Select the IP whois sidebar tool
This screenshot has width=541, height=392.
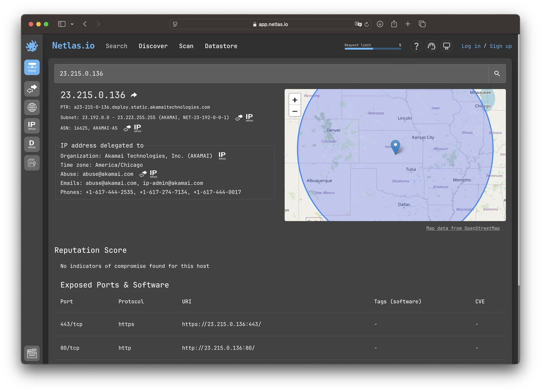32,126
